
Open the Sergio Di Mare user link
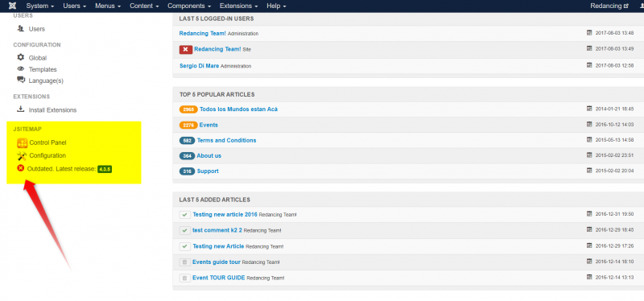pos(199,66)
